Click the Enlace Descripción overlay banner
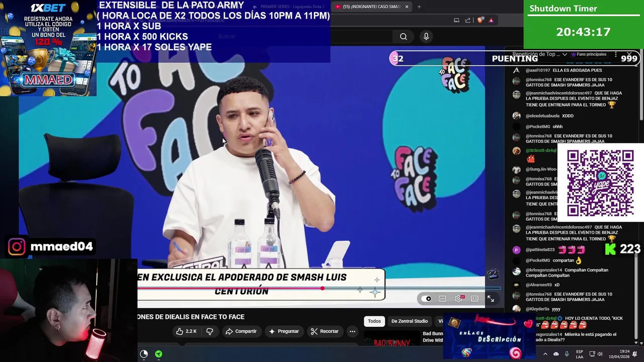 490,337
